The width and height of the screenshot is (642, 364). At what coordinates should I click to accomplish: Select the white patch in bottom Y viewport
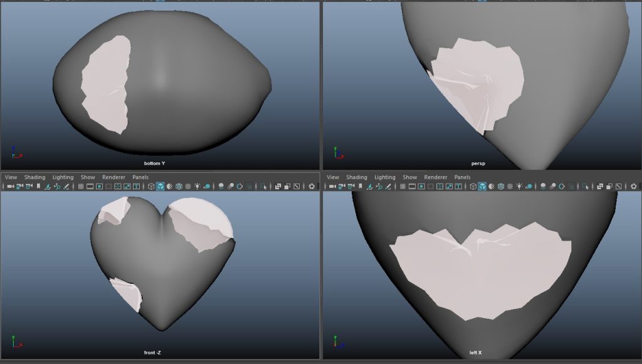click(x=107, y=84)
